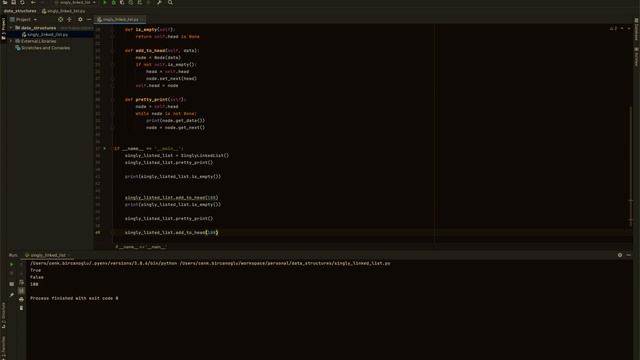Click the 'True' output line in console
Image resolution: width=640 pixels, height=360 pixels.
click(36, 270)
